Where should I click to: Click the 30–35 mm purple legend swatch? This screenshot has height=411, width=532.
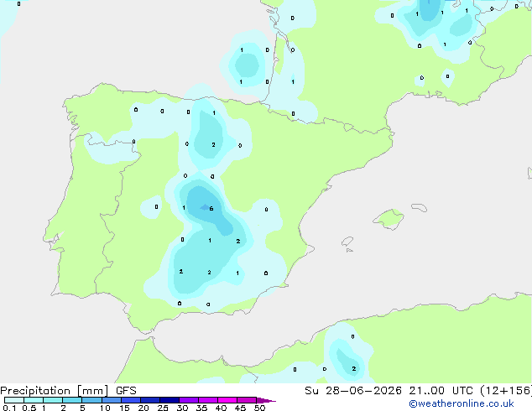[189, 400]
